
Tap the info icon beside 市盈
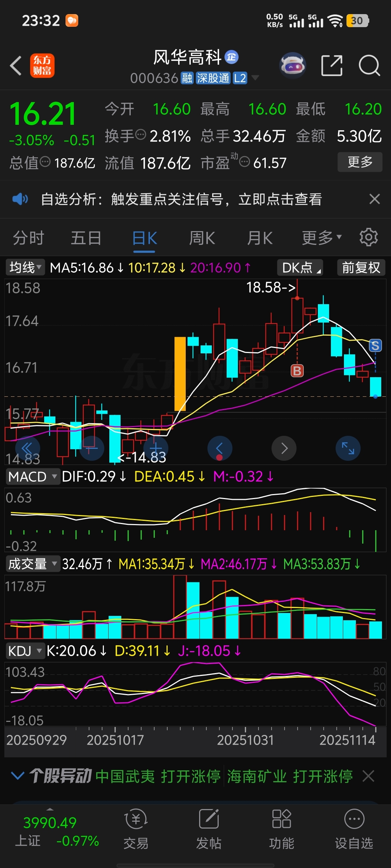click(245, 162)
